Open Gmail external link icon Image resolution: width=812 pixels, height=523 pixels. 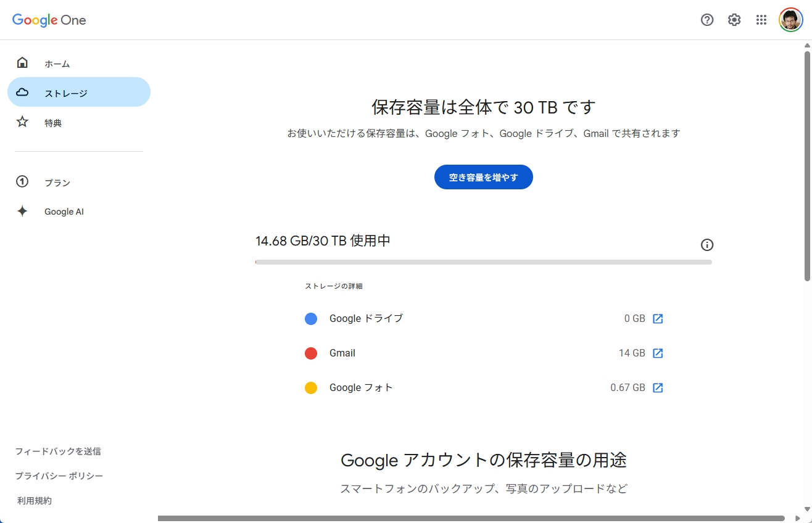[x=658, y=353]
